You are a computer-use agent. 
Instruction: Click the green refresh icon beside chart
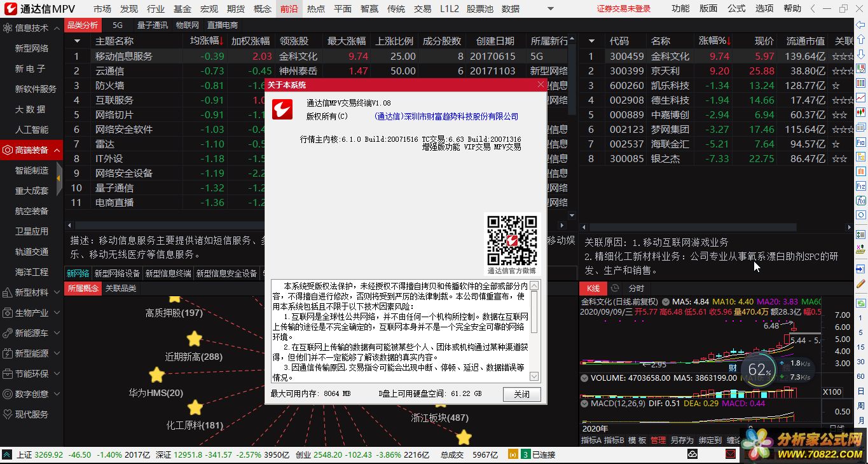click(861, 303)
